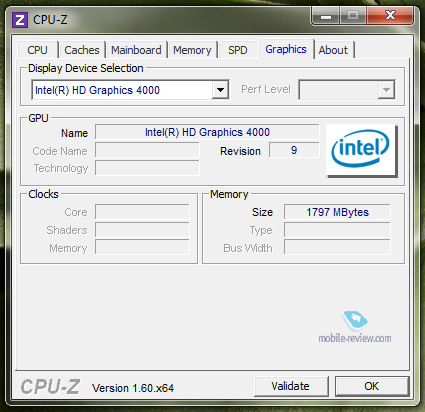Viewport: 425px width, 412px height.
Task: Click the Intel logo image
Action: 361,150
